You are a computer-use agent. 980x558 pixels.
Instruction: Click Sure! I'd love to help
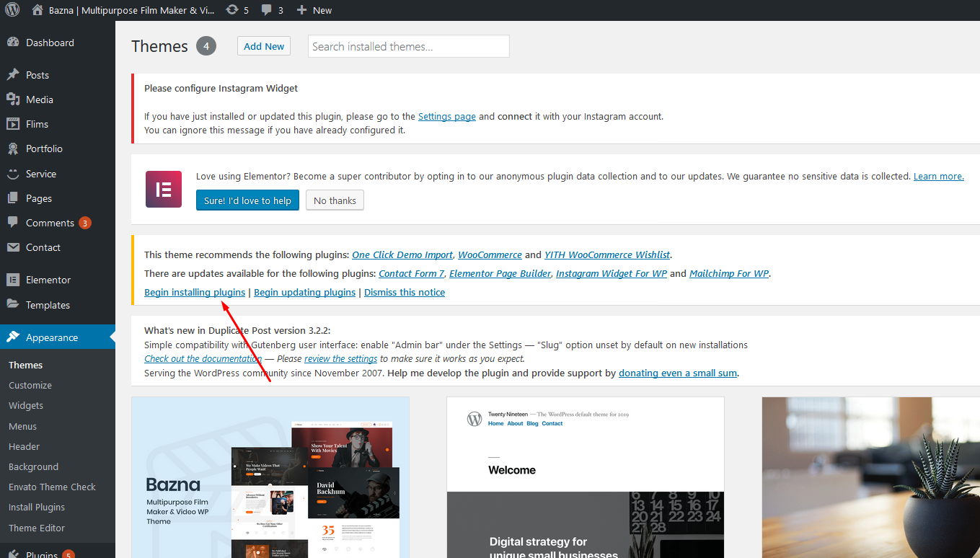click(247, 200)
